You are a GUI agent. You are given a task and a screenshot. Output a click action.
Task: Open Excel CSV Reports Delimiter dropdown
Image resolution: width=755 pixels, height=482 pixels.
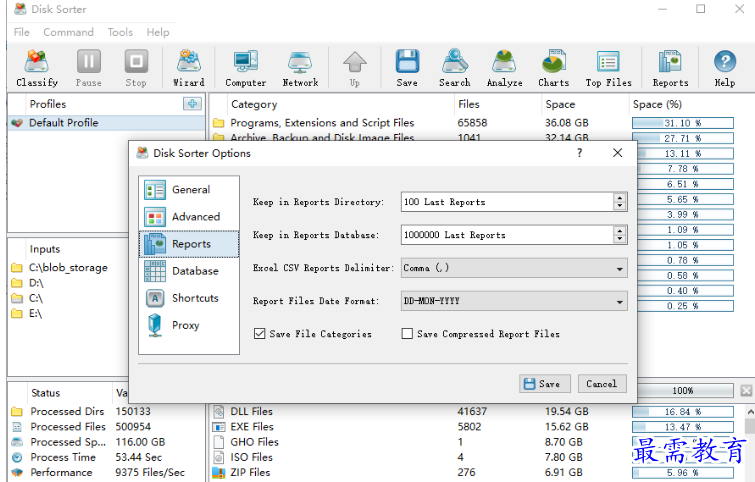[514, 268]
